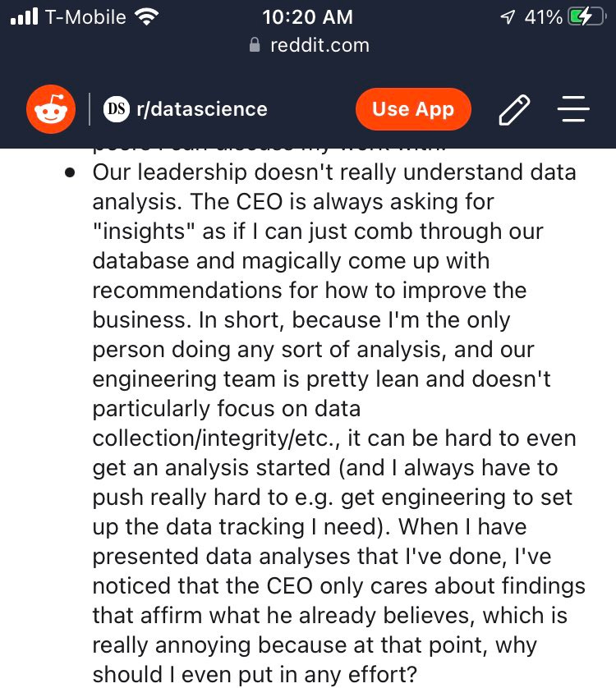Tap the Reddit snoo logo
This screenshot has width=616, height=688.
(x=50, y=108)
